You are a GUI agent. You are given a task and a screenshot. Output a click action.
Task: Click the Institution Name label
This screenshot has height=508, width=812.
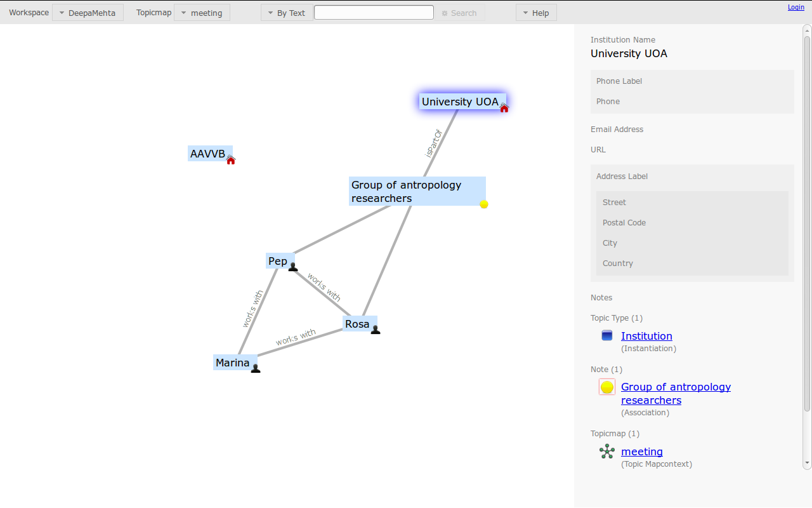point(623,39)
